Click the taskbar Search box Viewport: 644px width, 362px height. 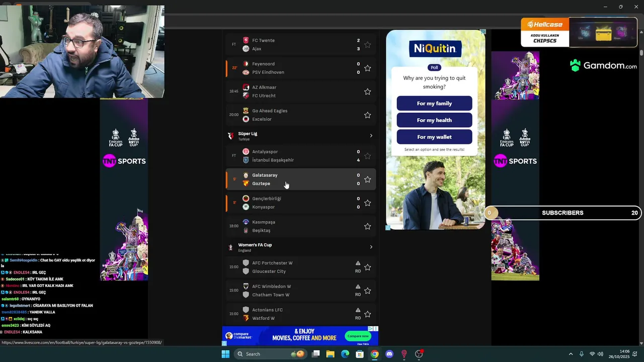click(270, 354)
